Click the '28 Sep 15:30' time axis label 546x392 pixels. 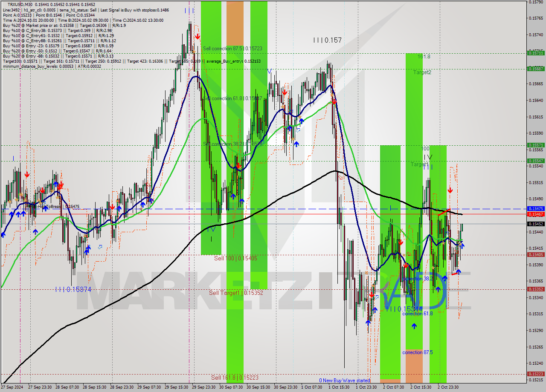(x=96, y=387)
